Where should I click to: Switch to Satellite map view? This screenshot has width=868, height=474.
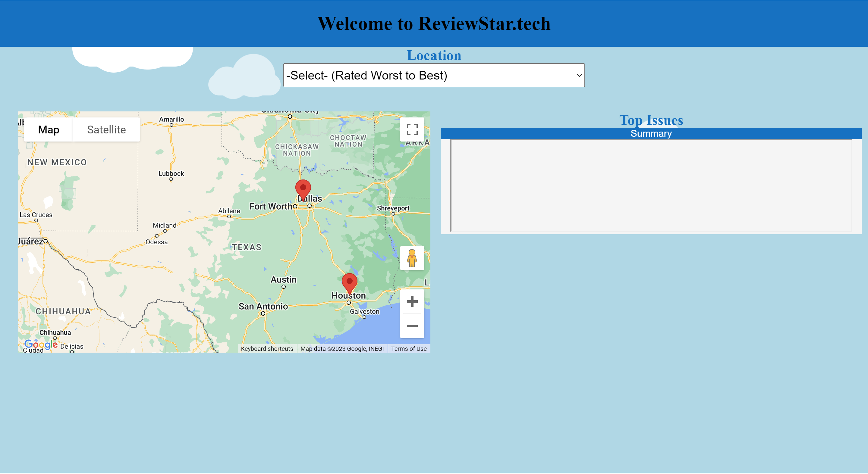pyautogui.click(x=106, y=129)
